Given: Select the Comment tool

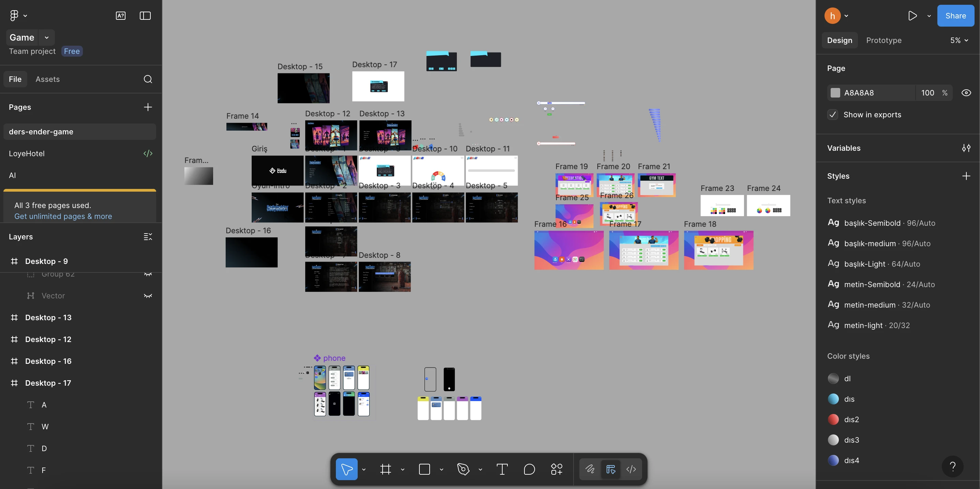Looking at the screenshot, I should tap(529, 469).
